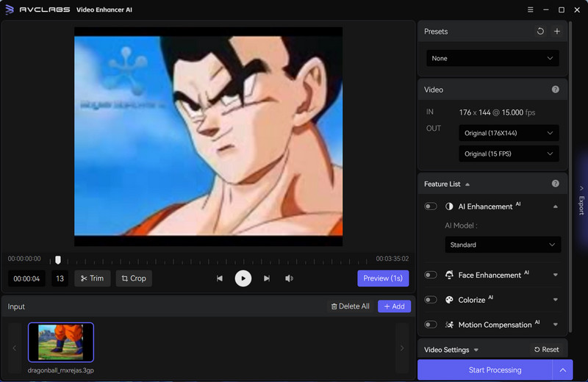Open help for the Video section

pos(556,90)
